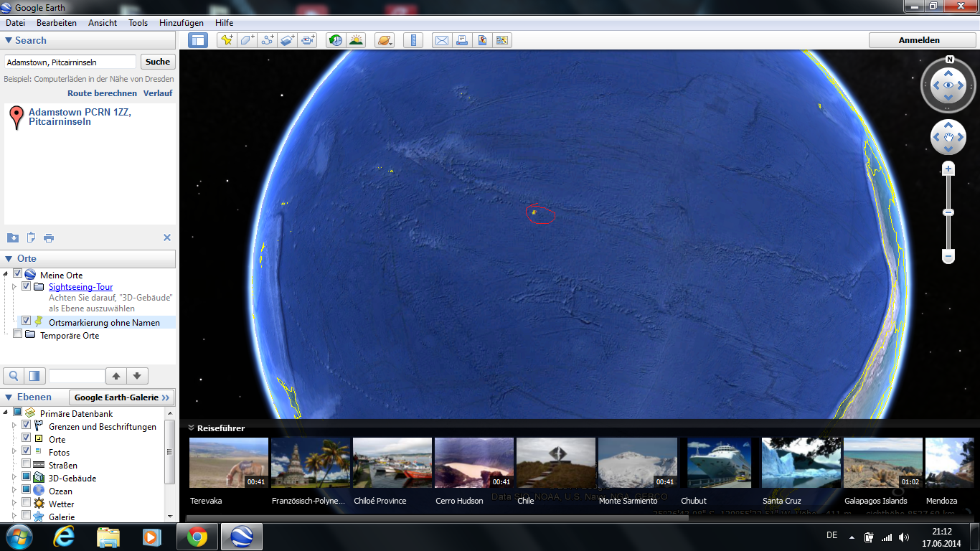This screenshot has height=551, width=980.
Task: Clear search results with the X icon
Action: tap(167, 237)
